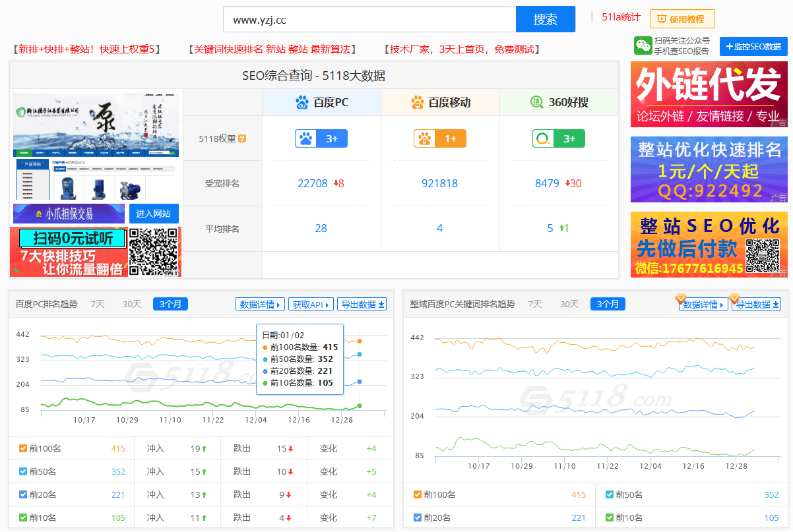Click the 01/02 data point on the green 前10名 line
This screenshot has height=532, width=793.
point(360,405)
